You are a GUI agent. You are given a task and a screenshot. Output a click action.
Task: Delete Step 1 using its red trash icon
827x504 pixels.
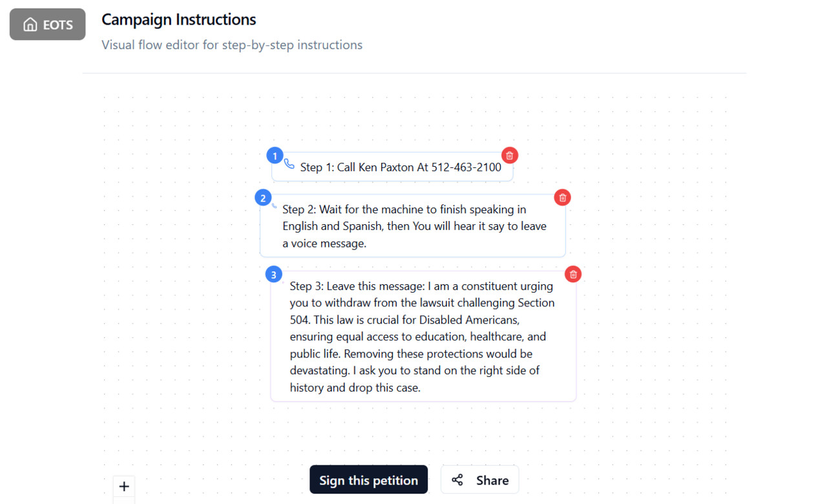pos(510,155)
